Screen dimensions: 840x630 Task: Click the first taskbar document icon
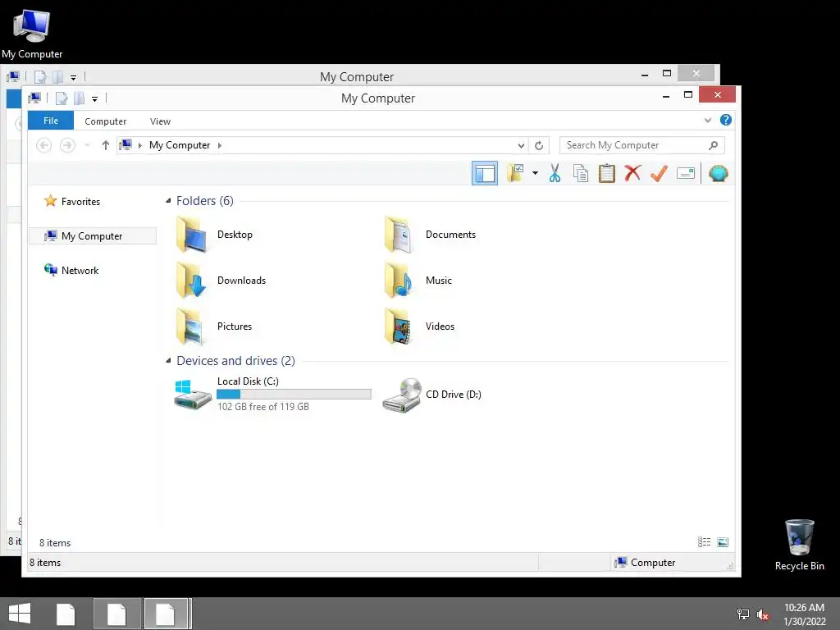(66, 614)
